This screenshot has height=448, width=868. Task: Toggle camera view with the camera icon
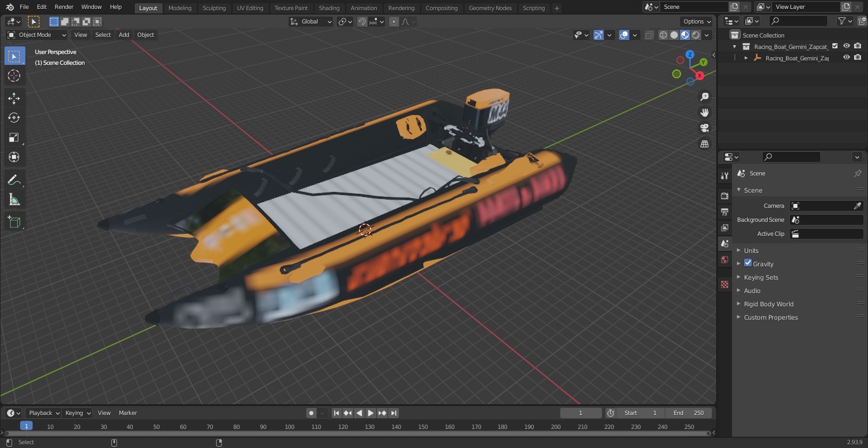pyautogui.click(x=705, y=128)
